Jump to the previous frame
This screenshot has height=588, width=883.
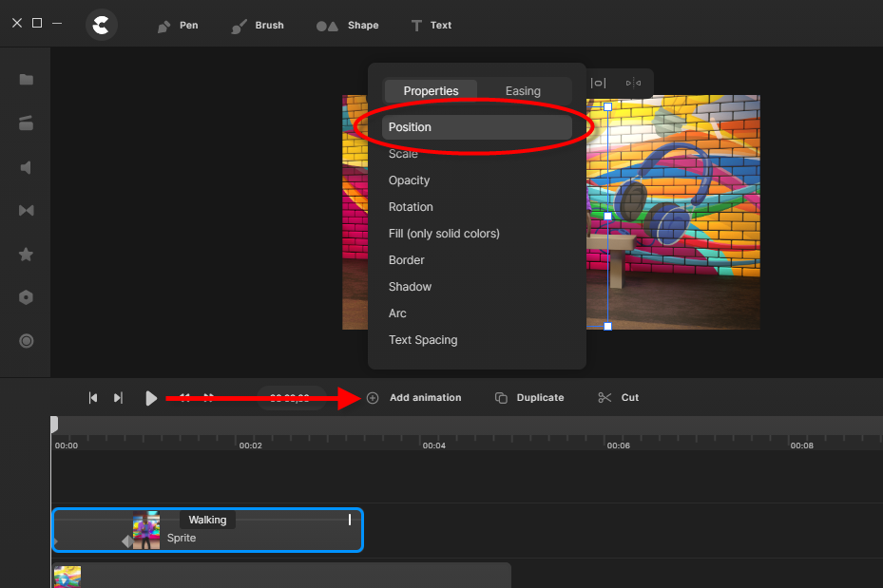(93, 398)
